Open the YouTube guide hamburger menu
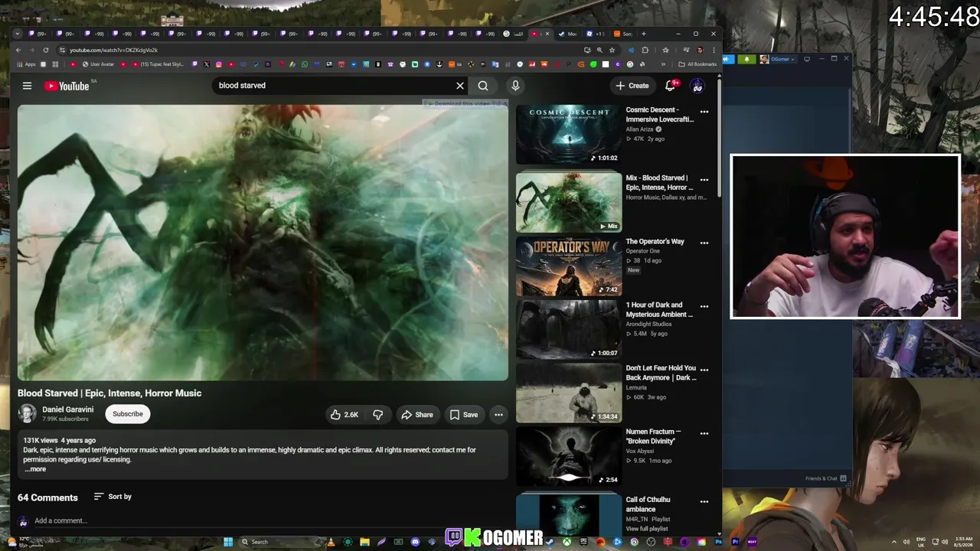Image resolution: width=980 pixels, height=551 pixels. tap(27, 86)
